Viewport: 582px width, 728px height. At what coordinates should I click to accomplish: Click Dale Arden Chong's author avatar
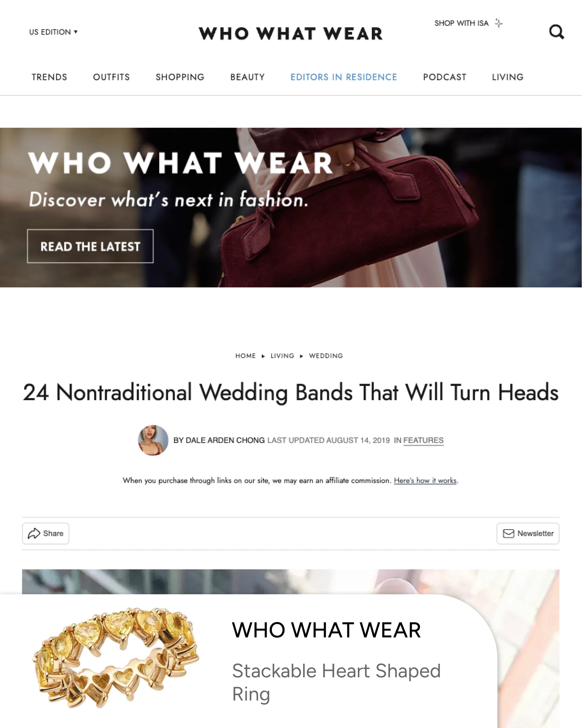(x=153, y=440)
